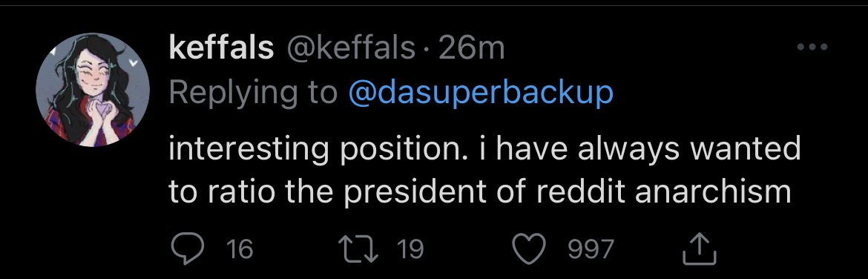
Task: Open the @dasuperbackup mention link
Action: coord(481,93)
